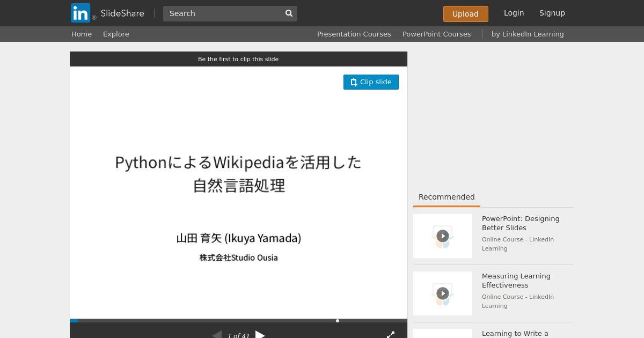The image size is (644, 338).
Task: Select the Recommended tab
Action: tap(447, 197)
